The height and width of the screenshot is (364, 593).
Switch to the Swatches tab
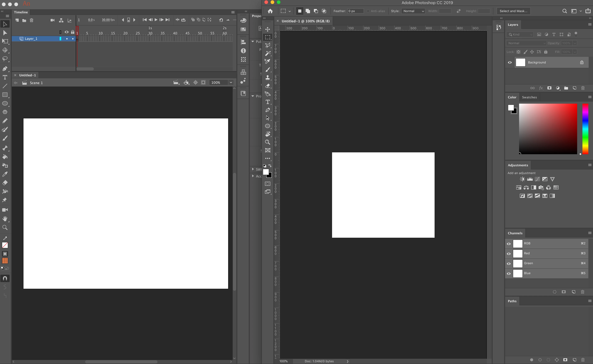[529, 97]
